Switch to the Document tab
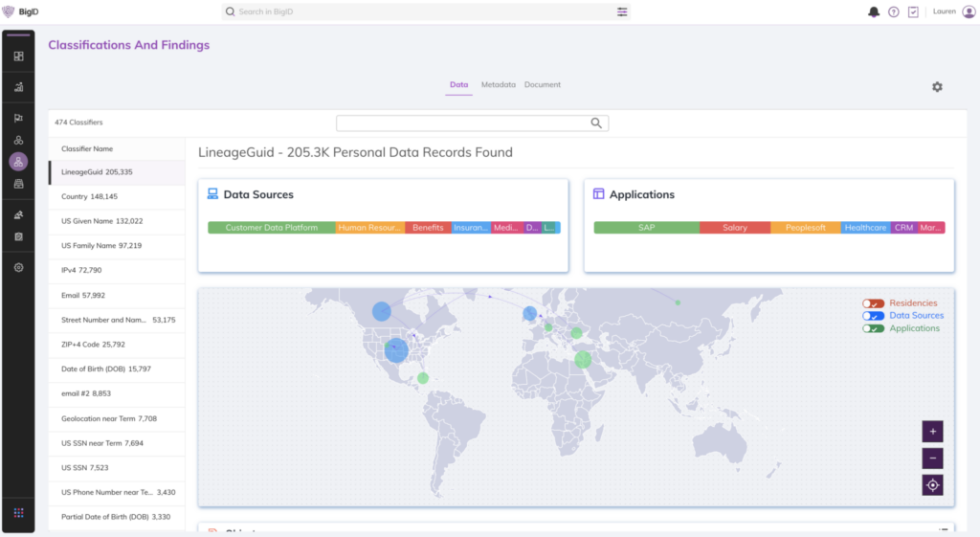 point(543,85)
